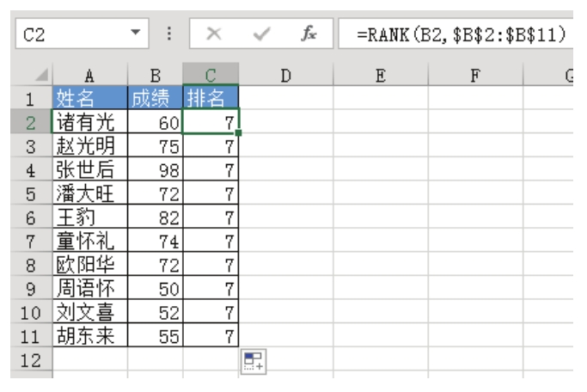Select column F header
587x392 pixels.
pos(474,75)
